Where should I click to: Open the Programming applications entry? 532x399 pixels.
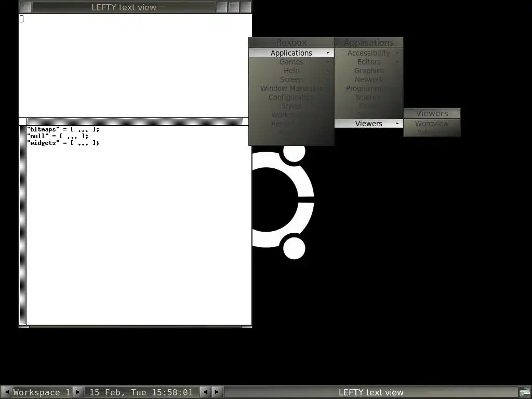(369, 88)
